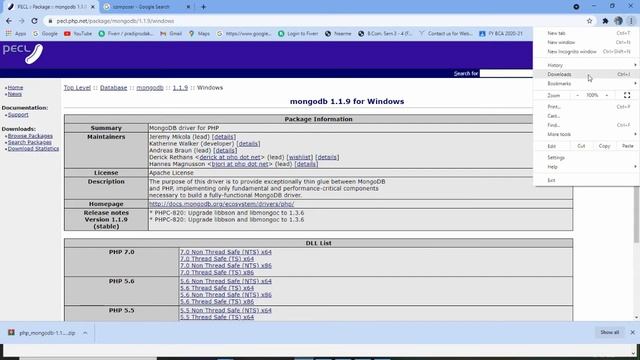This screenshot has height=360, width=640.
Task: Click fullscreen icon in Chrome menu
Action: [627, 95]
